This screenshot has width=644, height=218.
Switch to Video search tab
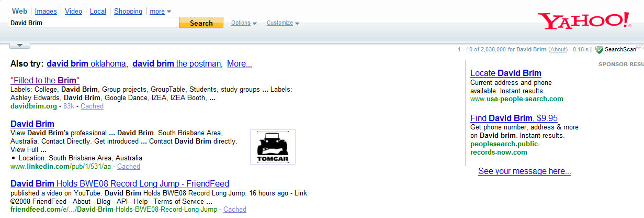[73, 11]
